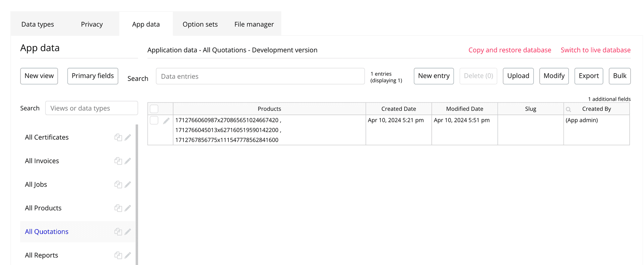Click the pencil icon beside All Invoices
644x265 pixels.
click(x=128, y=161)
